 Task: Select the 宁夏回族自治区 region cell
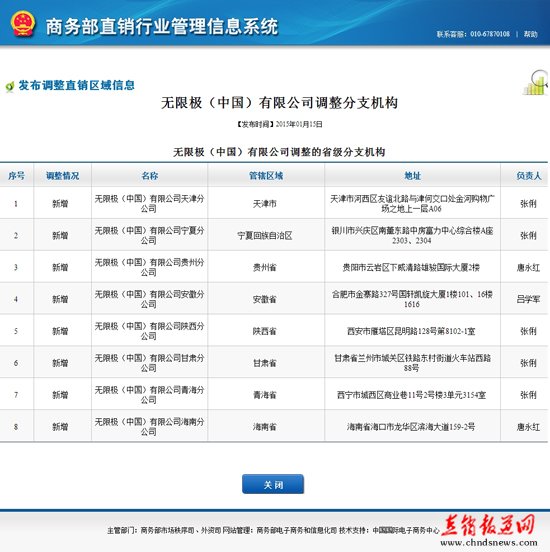pyautogui.click(x=266, y=235)
